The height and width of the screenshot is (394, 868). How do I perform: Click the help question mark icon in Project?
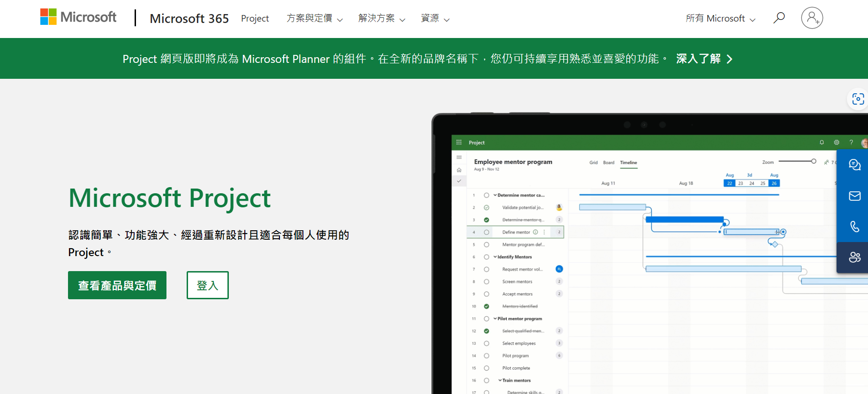(851, 142)
